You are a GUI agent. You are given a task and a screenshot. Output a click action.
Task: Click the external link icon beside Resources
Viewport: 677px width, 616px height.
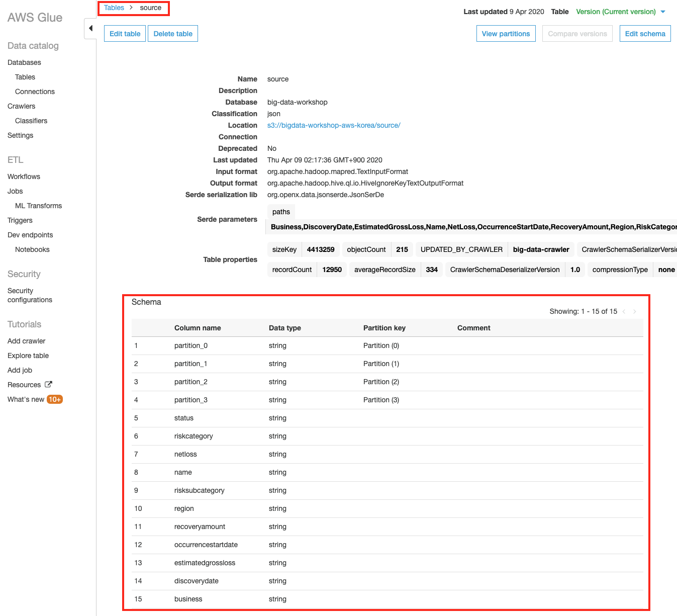[x=48, y=385]
